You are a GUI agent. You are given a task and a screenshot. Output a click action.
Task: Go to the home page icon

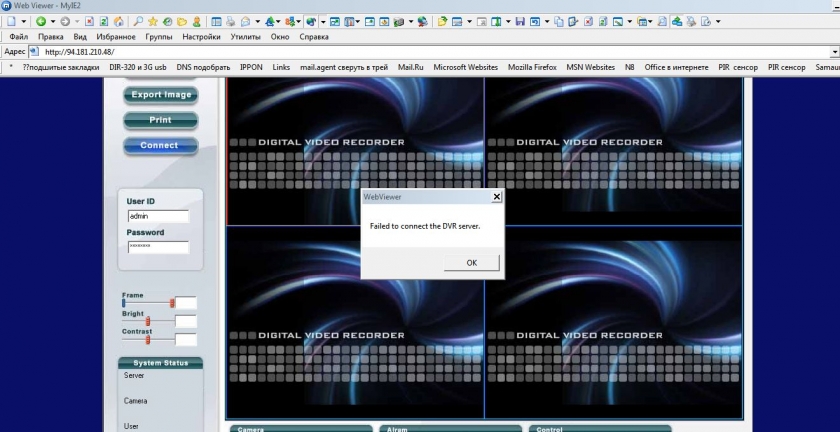(118, 21)
